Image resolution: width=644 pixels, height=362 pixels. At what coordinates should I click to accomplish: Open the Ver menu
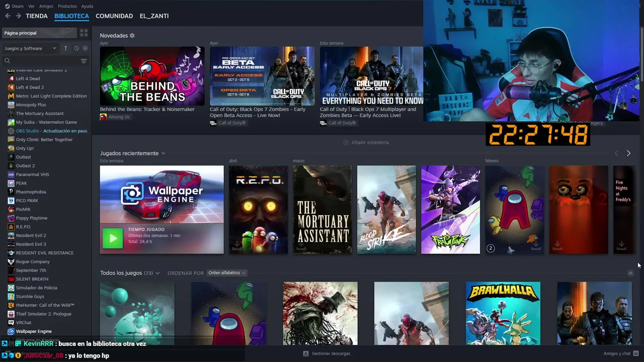pos(32,6)
